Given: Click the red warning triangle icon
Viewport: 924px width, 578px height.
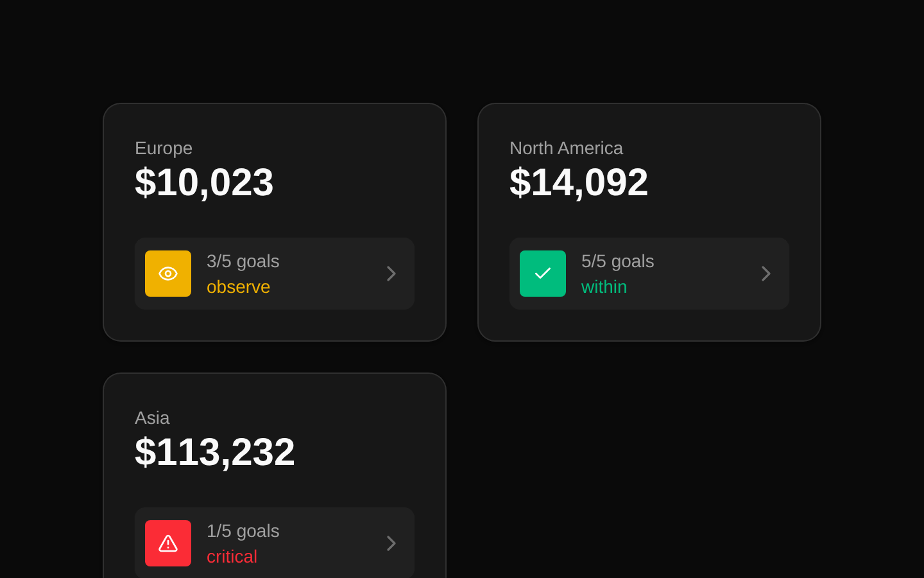Looking at the screenshot, I should pyautogui.click(x=168, y=543).
